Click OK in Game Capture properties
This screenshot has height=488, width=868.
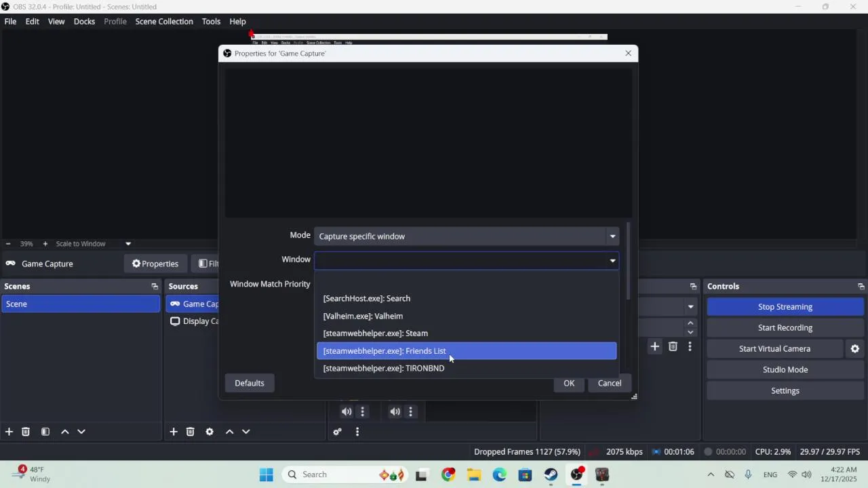point(569,383)
